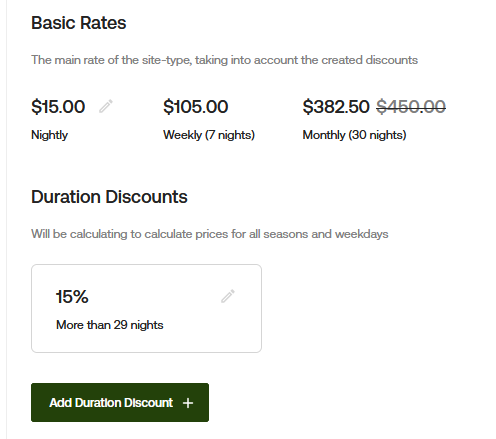Click the struck-through $450.00 price
Image resolution: width=496 pixels, height=439 pixels.
click(411, 107)
